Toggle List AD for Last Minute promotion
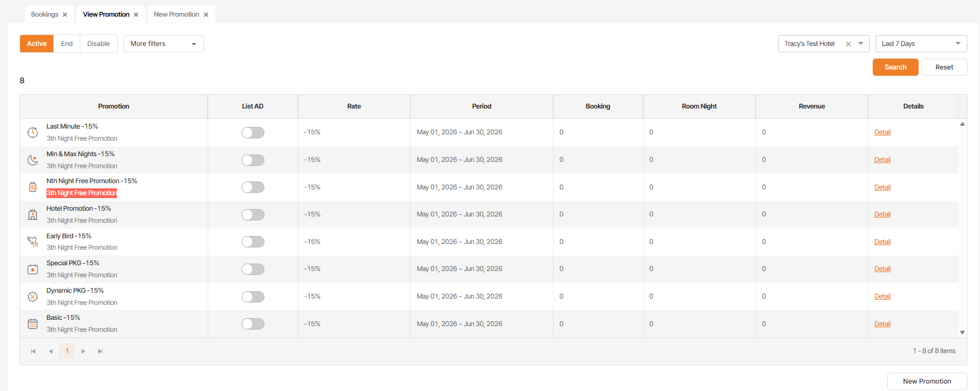980x391 pixels. click(252, 133)
